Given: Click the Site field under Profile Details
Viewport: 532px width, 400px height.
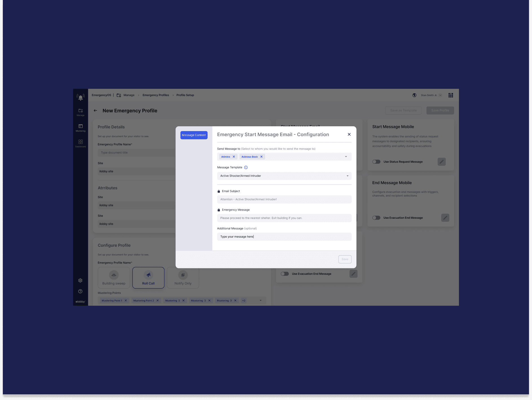Looking at the screenshot, I should (x=137, y=171).
